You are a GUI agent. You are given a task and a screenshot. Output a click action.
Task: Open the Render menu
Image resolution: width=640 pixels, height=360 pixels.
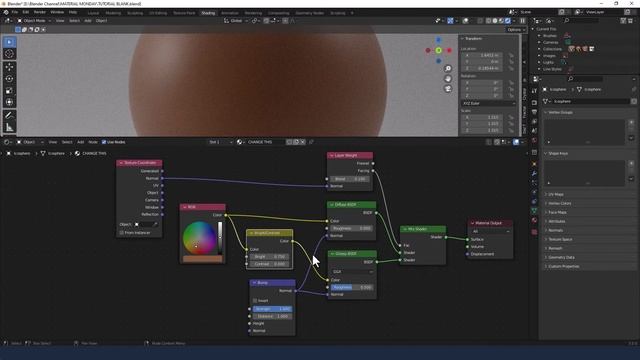pyautogui.click(x=40, y=12)
